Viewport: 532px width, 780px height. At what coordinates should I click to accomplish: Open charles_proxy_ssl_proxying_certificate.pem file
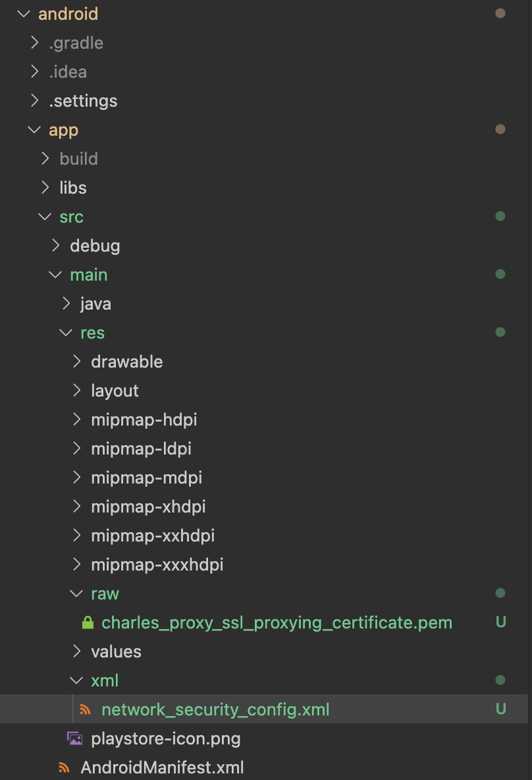277,623
